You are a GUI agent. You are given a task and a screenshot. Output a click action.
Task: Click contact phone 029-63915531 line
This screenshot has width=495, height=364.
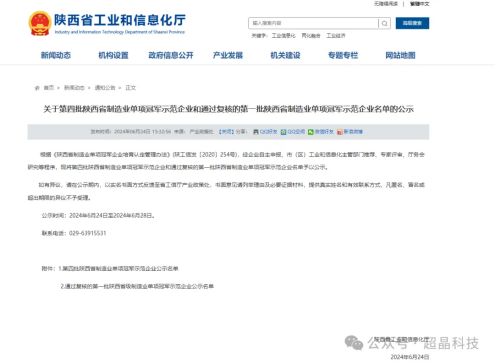click(x=74, y=233)
